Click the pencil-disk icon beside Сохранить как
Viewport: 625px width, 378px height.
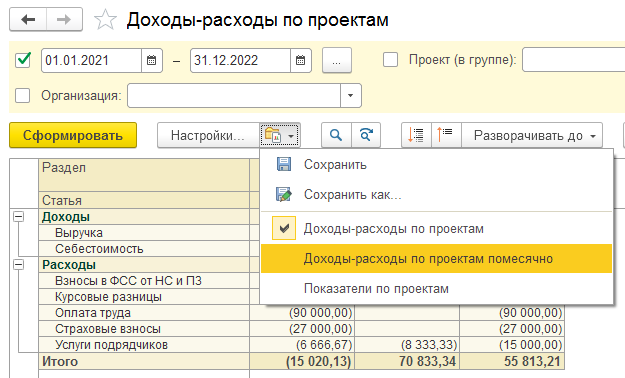coord(284,194)
